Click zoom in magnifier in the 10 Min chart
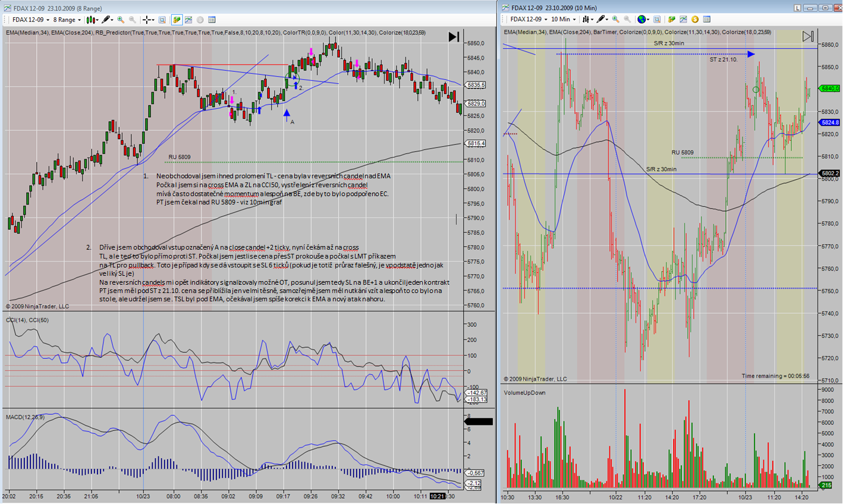This screenshot has width=843, height=504. [616, 19]
